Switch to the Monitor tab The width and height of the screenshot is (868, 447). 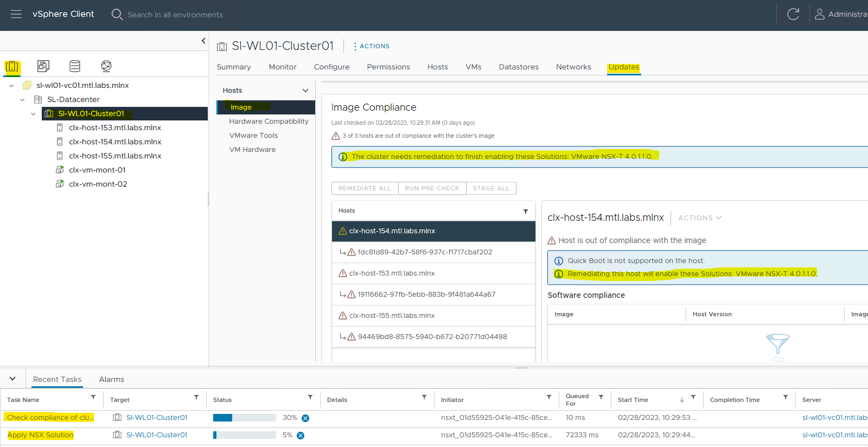click(283, 67)
